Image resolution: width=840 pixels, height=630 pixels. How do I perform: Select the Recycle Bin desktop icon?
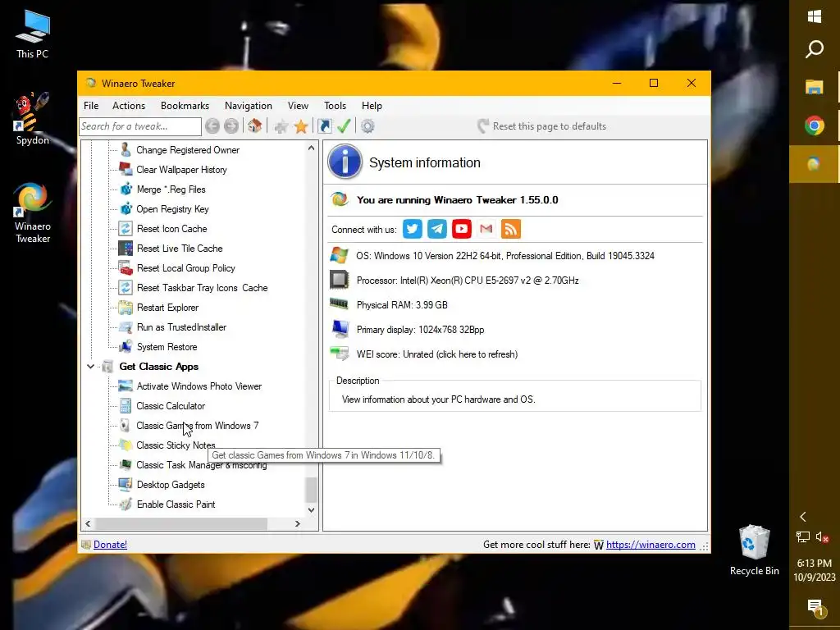(755, 550)
